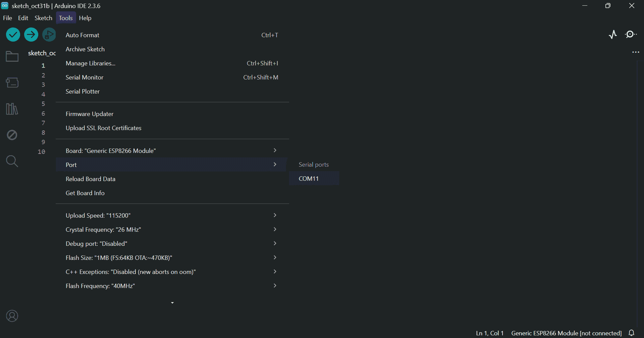The image size is (644, 338).
Task: Click the Verify sketch checkmark icon
Action: tap(13, 34)
